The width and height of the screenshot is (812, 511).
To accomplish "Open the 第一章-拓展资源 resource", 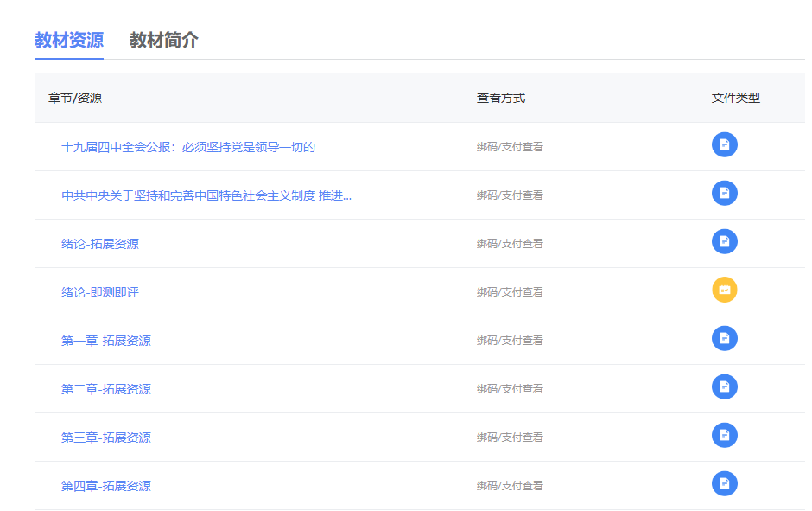I will coord(106,341).
